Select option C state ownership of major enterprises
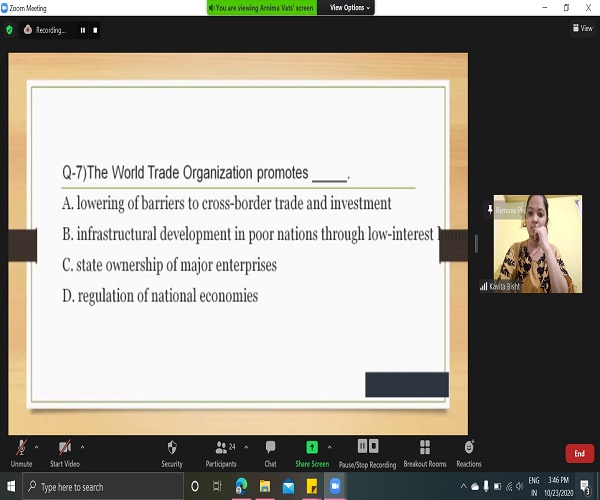600x500 pixels. pos(169,265)
